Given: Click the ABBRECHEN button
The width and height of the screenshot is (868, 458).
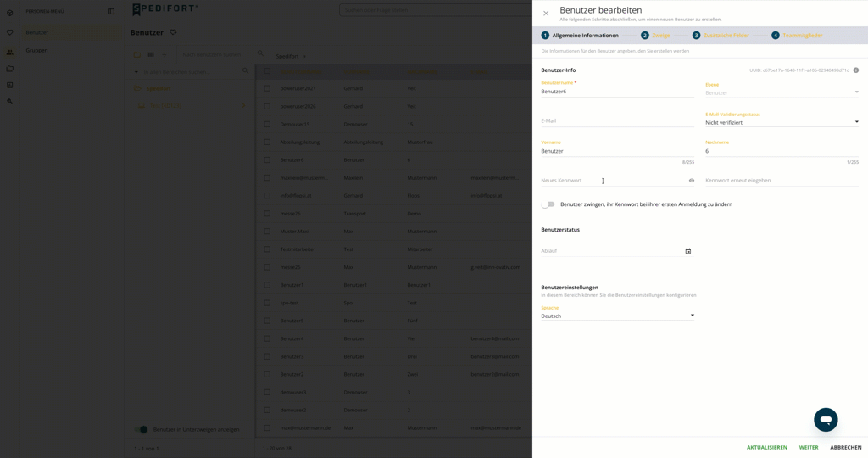Looking at the screenshot, I should pyautogui.click(x=845, y=448).
